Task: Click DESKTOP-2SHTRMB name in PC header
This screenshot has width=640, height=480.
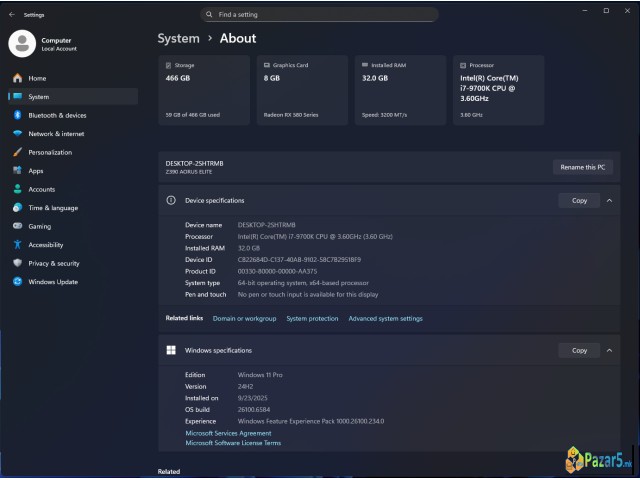Action: [194, 163]
